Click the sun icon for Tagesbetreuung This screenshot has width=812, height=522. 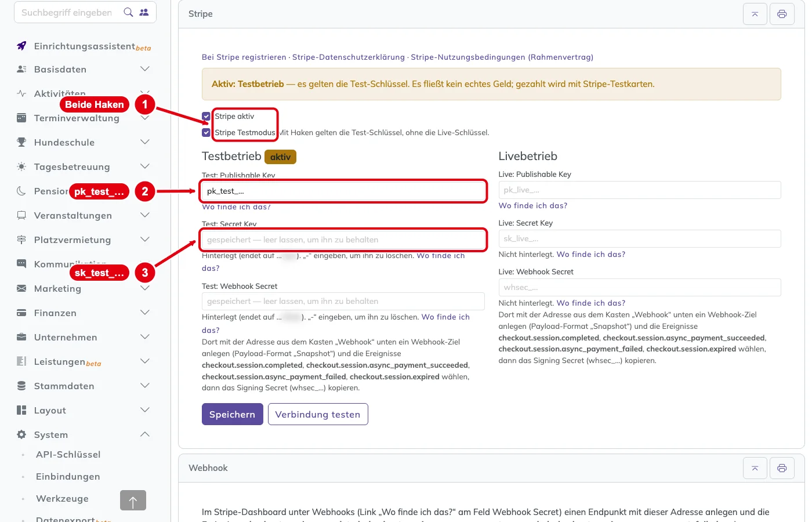click(x=21, y=166)
